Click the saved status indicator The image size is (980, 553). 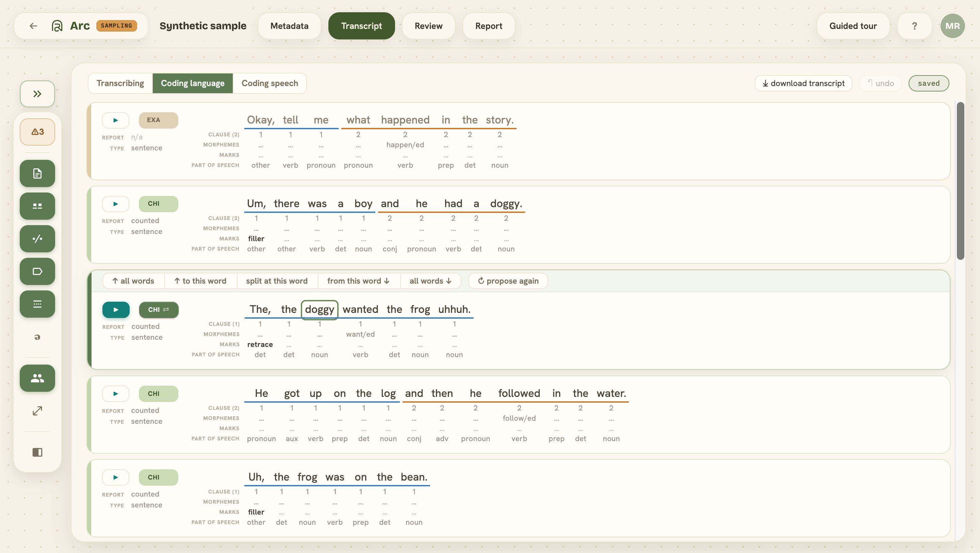point(929,83)
